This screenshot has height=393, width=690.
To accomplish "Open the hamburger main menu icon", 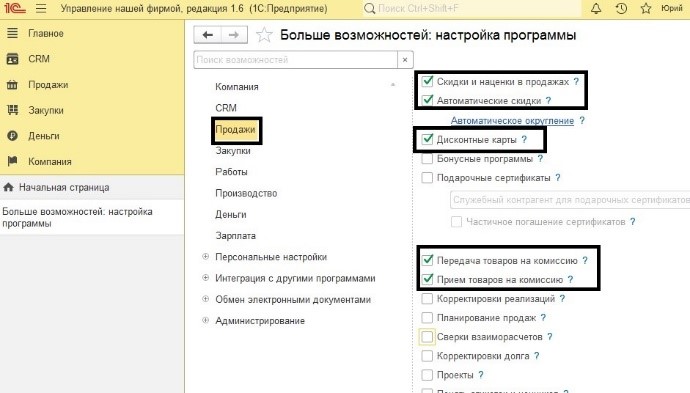I will pos(41,8).
